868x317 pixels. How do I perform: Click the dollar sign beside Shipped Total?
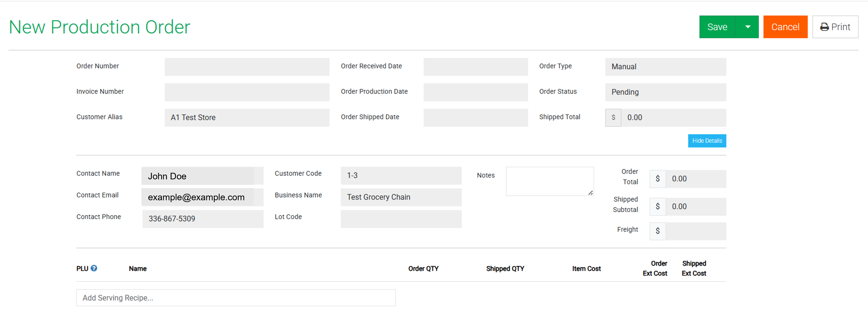pyautogui.click(x=613, y=117)
